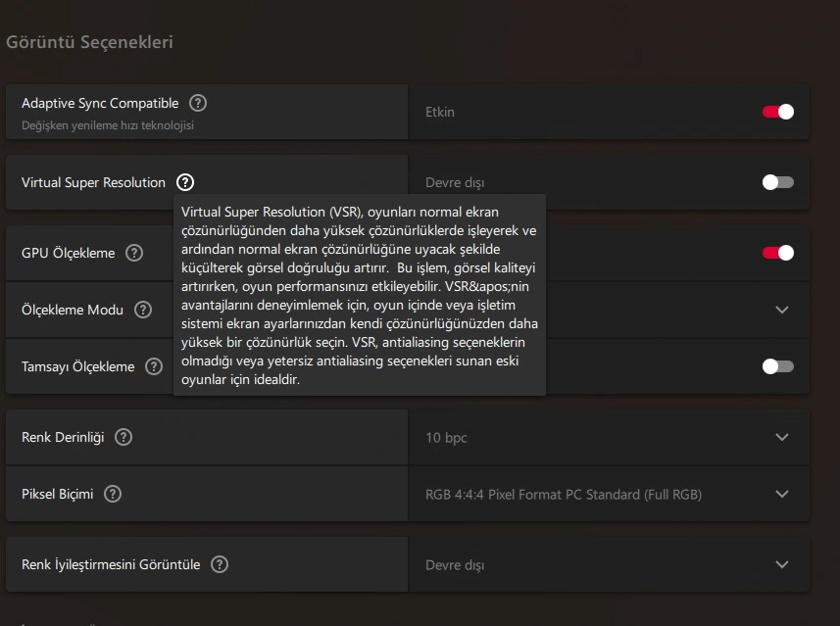Open the Piksel Biçimi RGB 4:4:4 dropdown

(x=609, y=494)
